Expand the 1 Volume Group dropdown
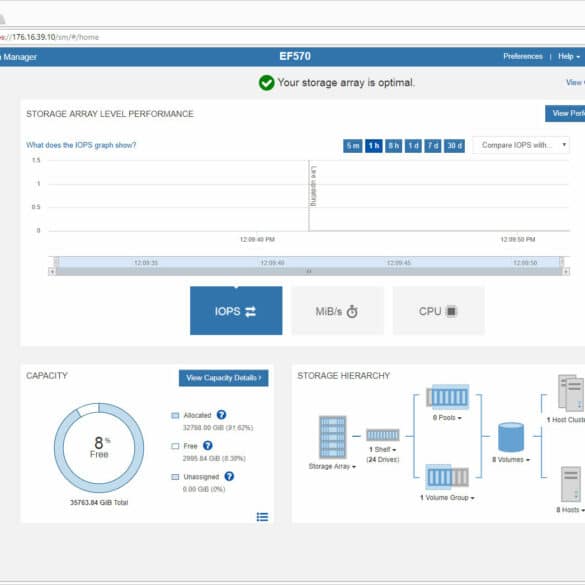585x585 pixels. pyautogui.click(x=447, y=497)
